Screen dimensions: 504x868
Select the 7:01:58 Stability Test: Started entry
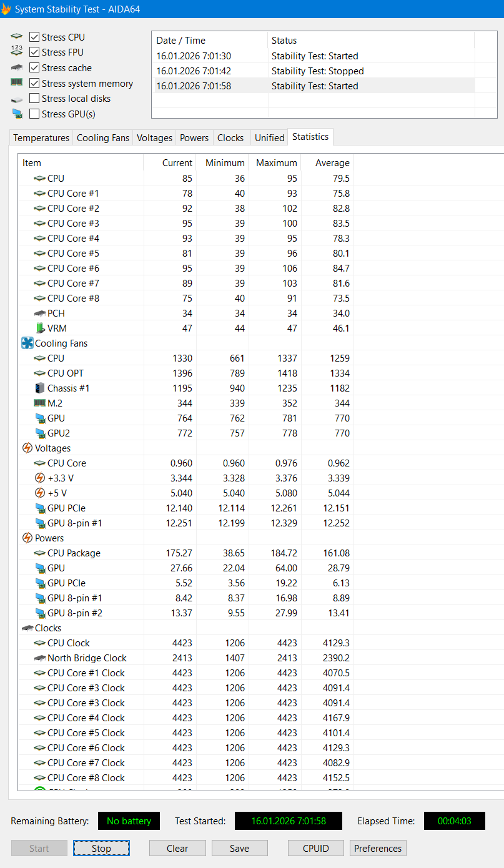[314, 86]
